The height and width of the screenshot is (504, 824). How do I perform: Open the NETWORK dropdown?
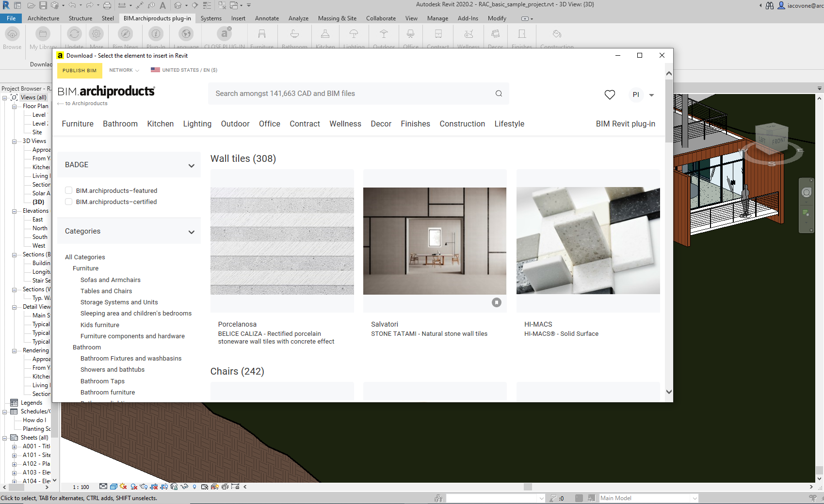pyautogui.click(x=124, y=70)
